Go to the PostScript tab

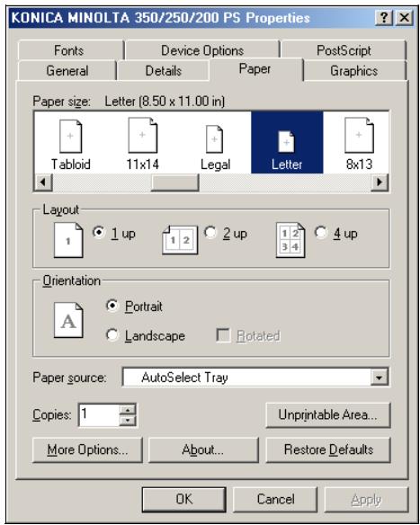point(344,50)
